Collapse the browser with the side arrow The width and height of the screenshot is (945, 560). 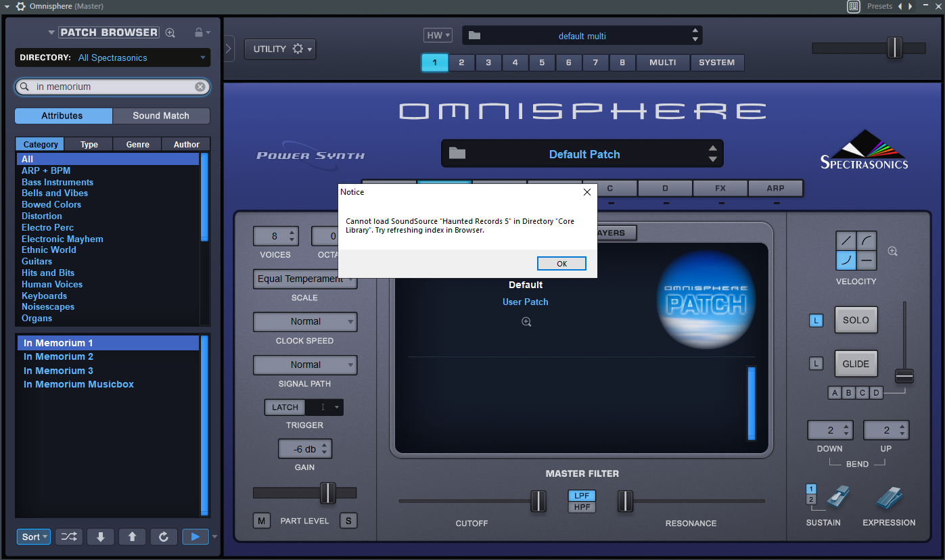pyautogui.click(x=229, y=49)
